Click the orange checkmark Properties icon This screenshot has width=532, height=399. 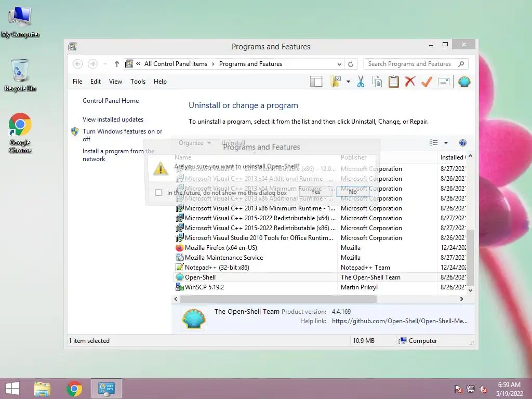(427, 82)
